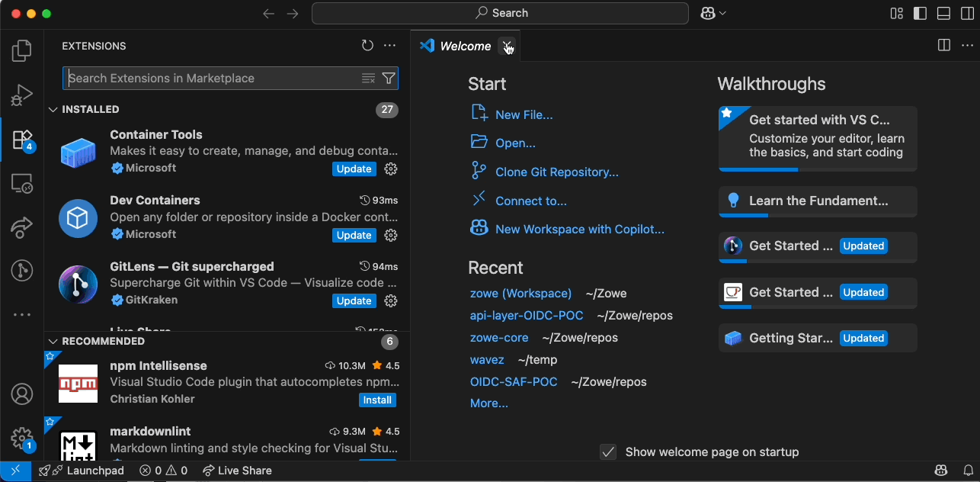Image resolution: width=980 pixels, height=482 pixels.
Task: Click the Open link under Start
Action: pos(515,143)
